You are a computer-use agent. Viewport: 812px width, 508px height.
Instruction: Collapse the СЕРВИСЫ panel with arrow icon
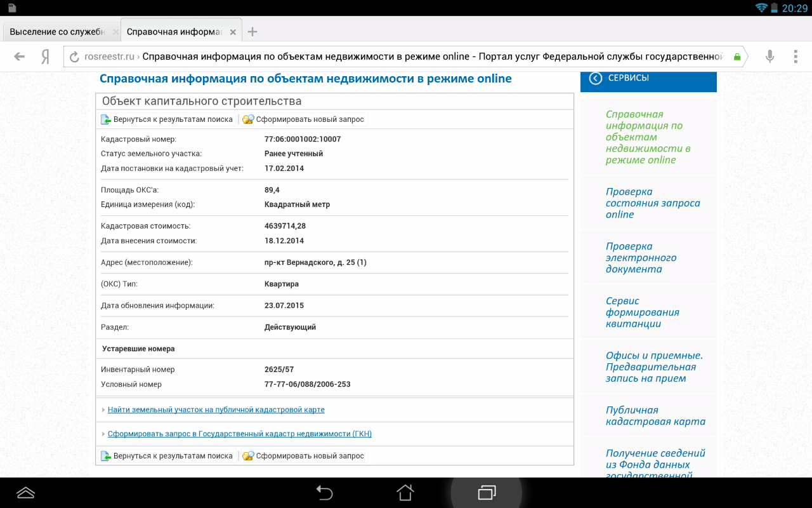coord(595,78)
